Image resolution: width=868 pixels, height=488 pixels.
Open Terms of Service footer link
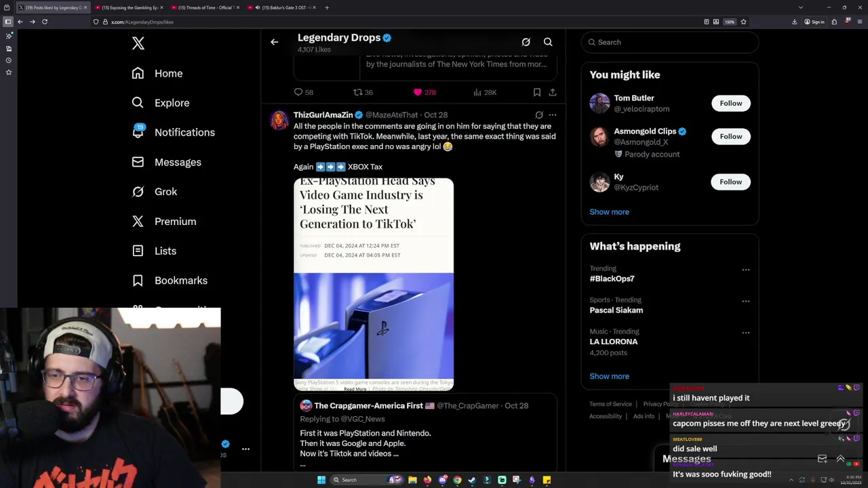click(x=610, y=404)
